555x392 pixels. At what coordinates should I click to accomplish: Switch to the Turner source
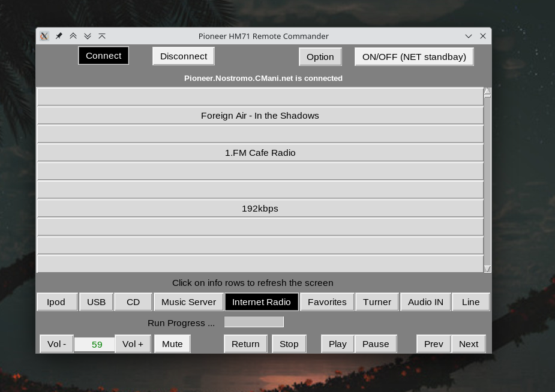(377, 302)
